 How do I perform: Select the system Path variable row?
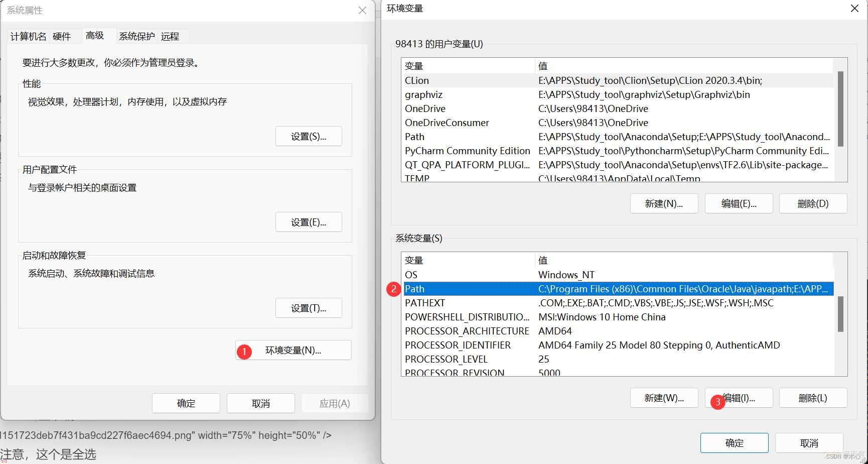click(x=618, y=289)
